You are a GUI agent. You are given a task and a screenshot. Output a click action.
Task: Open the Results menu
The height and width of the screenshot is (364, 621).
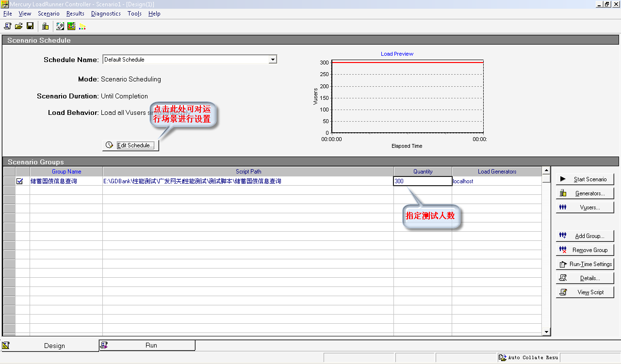[x=75, y=14]
